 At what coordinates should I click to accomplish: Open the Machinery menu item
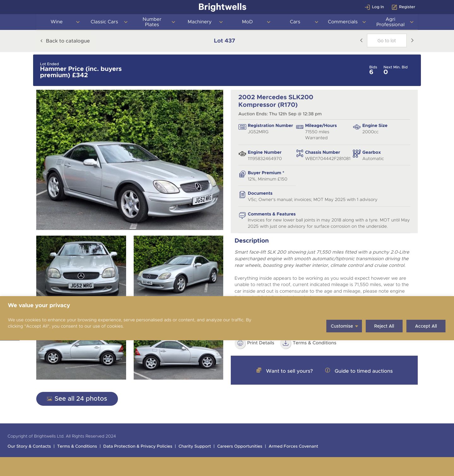[200, 22]
